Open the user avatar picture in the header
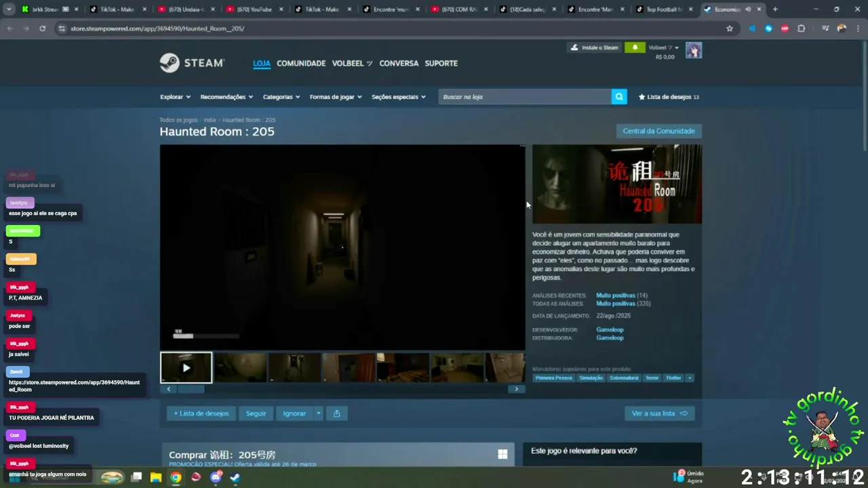 pyautogui.click(x=694, y=50)
